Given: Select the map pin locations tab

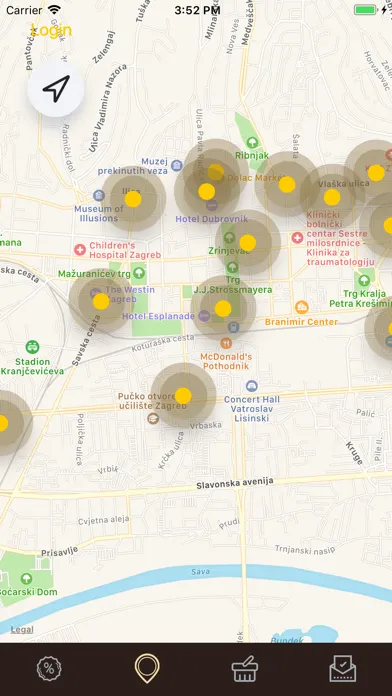Looking at the screenshot, I should click(147, 668).
